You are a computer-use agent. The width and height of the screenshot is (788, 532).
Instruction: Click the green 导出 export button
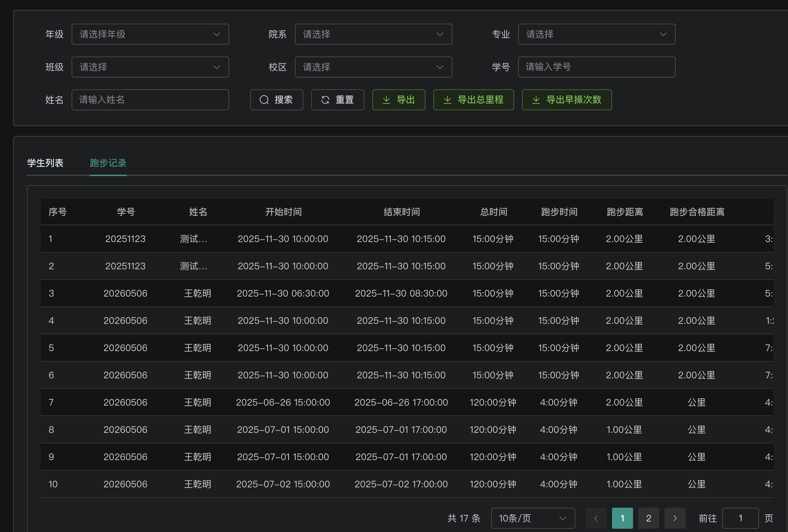pyautogui.click(x=399, y=100)
